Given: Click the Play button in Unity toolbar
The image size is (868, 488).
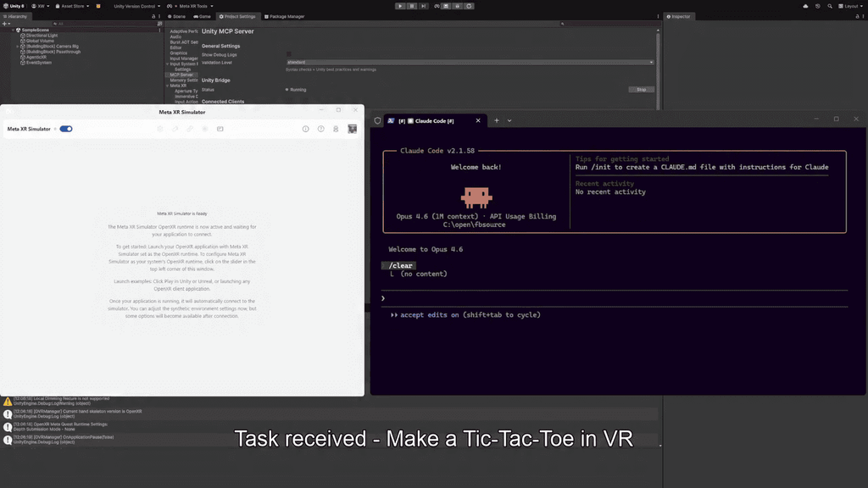Looking at the screenshot, I should [x=400, y=6].
